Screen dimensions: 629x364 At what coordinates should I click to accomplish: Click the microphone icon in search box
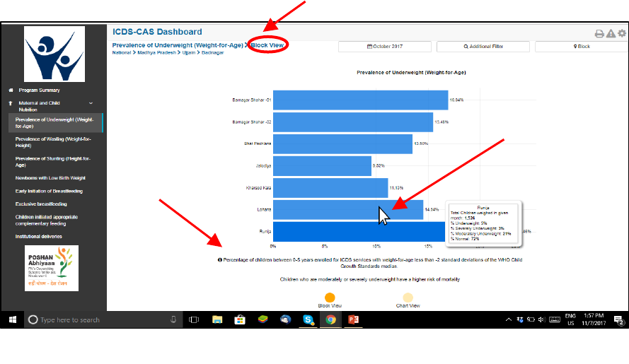click(173, 319)
